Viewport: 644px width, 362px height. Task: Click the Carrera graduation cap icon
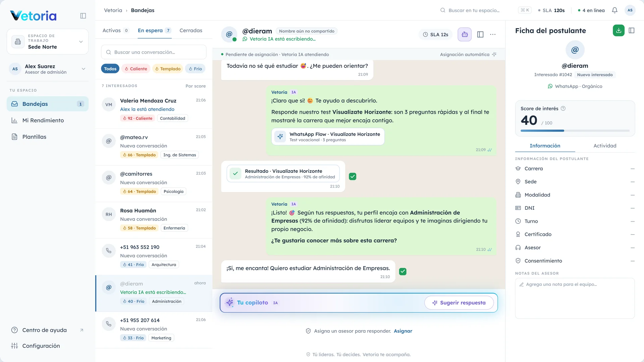tap(518, 168)
